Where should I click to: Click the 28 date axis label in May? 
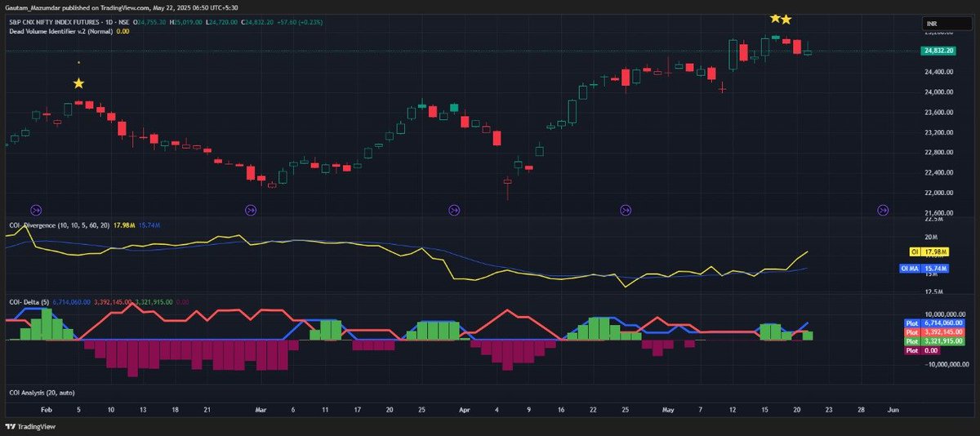862,409
